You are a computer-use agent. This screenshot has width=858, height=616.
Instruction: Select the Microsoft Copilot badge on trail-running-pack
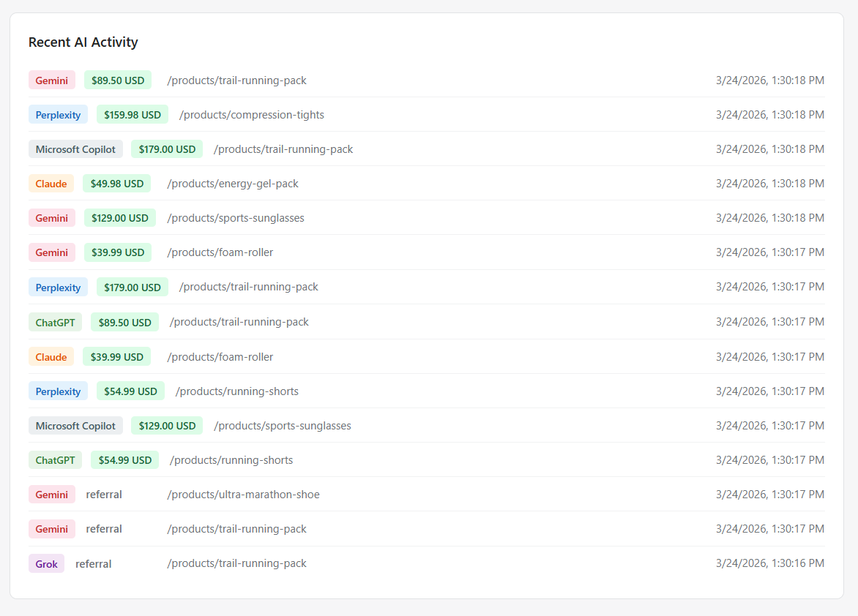pos(75,149)
